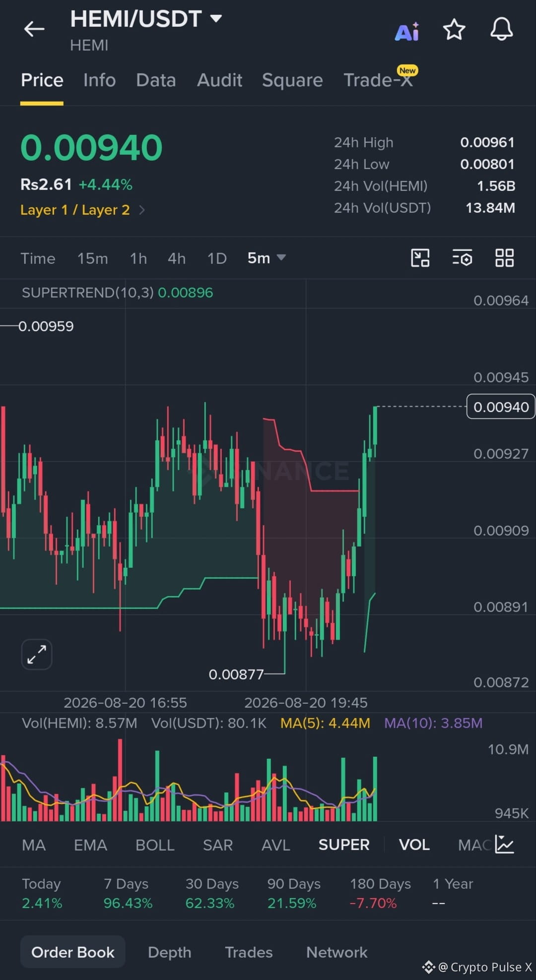Open the HEMI/USDT pair selector dropdown
This screenshot has width=536, height=980.
[x=146, y=19]
